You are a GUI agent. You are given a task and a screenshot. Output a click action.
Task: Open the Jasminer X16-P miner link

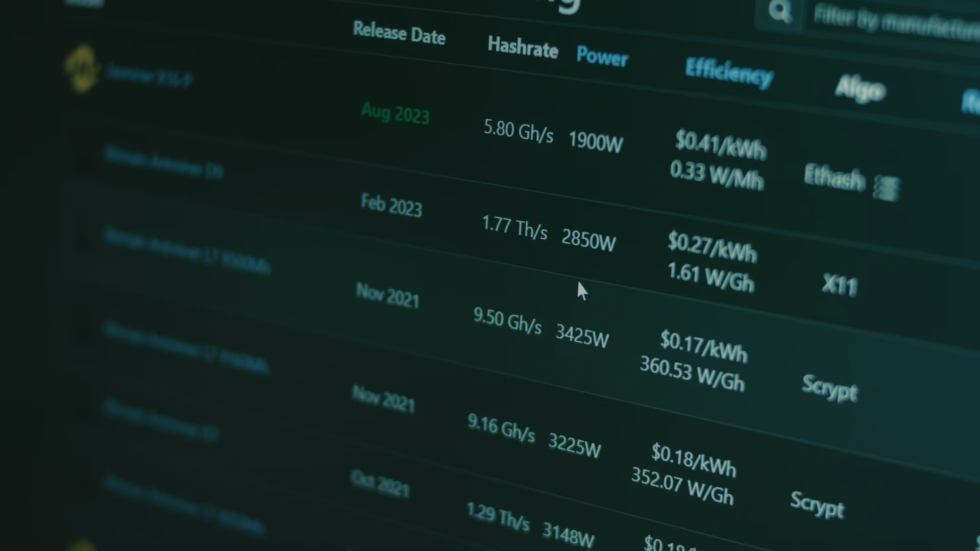[x=149, y=76]
